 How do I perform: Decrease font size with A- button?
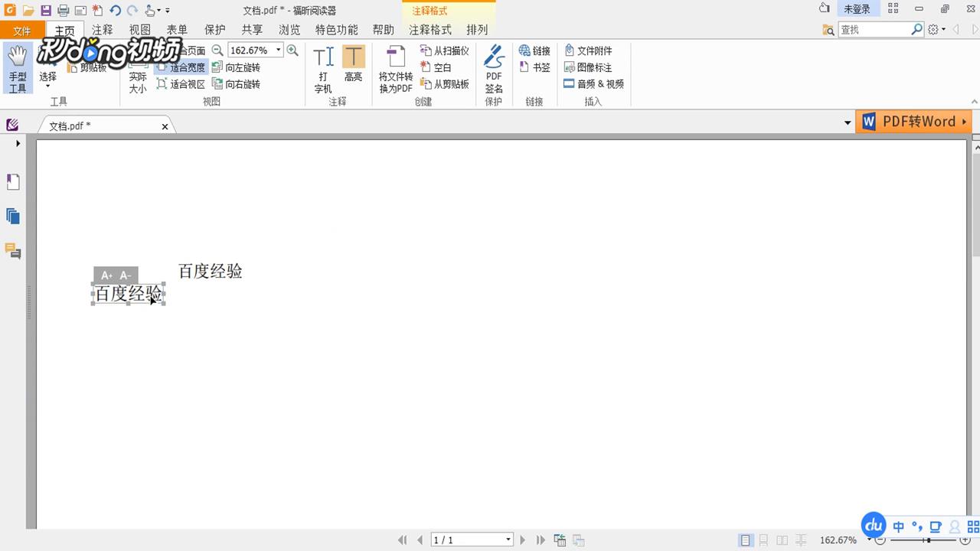126,275
